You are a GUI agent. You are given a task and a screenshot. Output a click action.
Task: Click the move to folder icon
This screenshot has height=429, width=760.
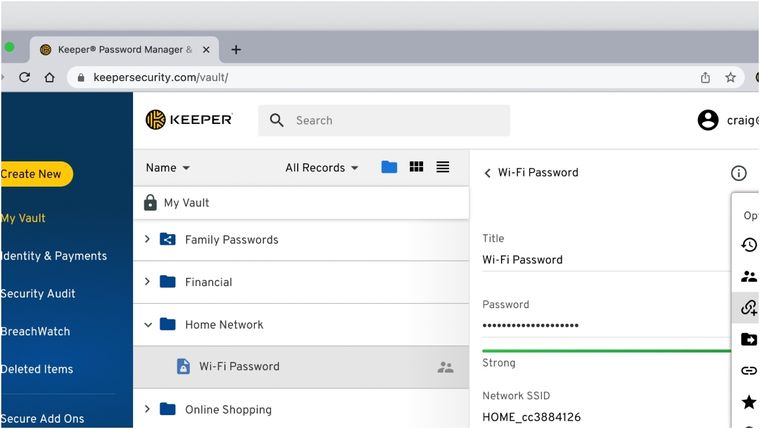(749, 340)
